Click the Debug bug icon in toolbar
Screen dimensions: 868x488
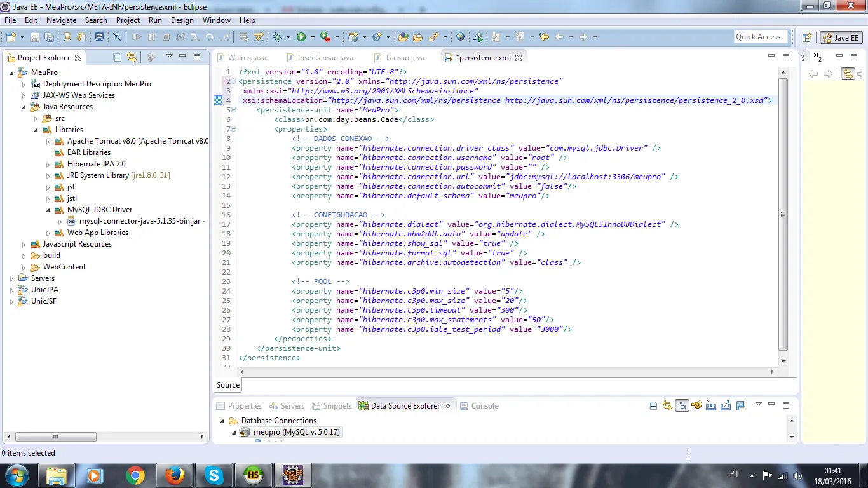coord(277,37)
